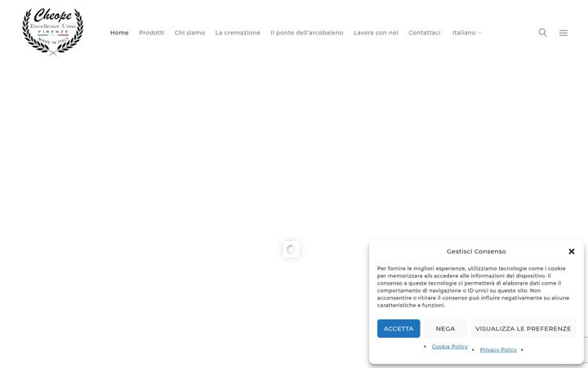The image size is (588, 368).
Task: Open the Lavora con noi page
Action: click(x=376, y=33)
